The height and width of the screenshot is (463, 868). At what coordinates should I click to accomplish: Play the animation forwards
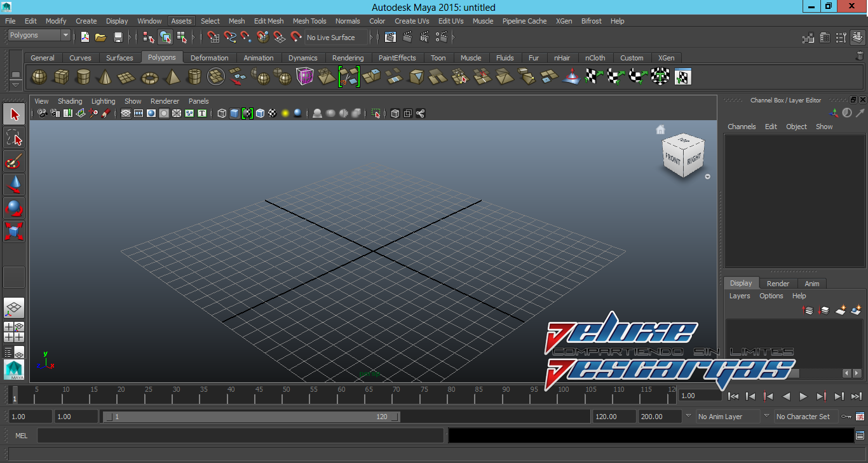tap(803, 396)
